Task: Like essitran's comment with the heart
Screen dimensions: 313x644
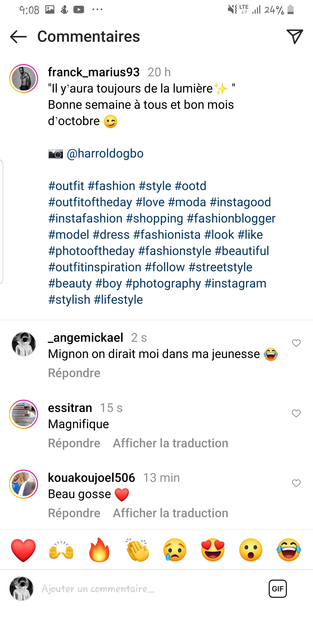Action: click(x=296, y=413)
